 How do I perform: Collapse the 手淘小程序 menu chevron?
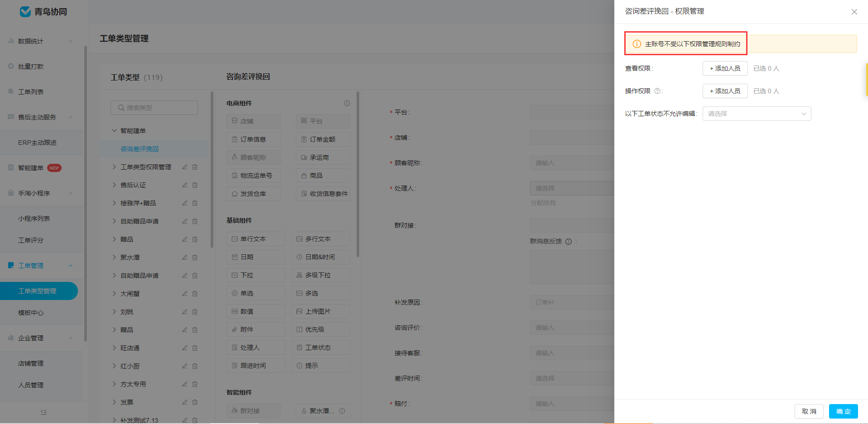(x=71, y=193)
